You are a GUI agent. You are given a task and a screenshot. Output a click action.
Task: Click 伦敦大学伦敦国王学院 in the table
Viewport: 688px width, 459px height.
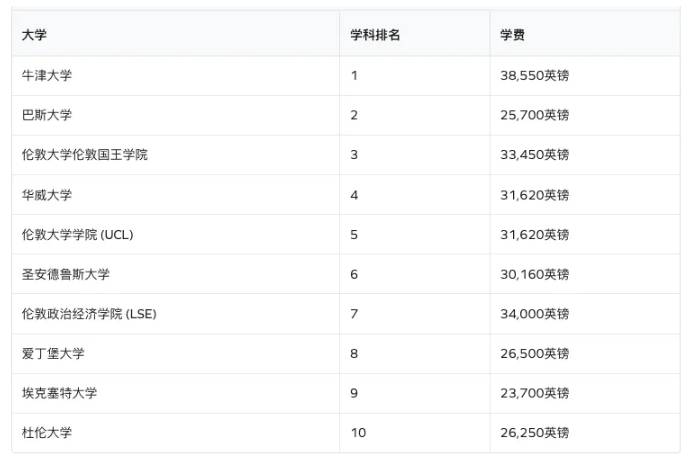(84, 155)
